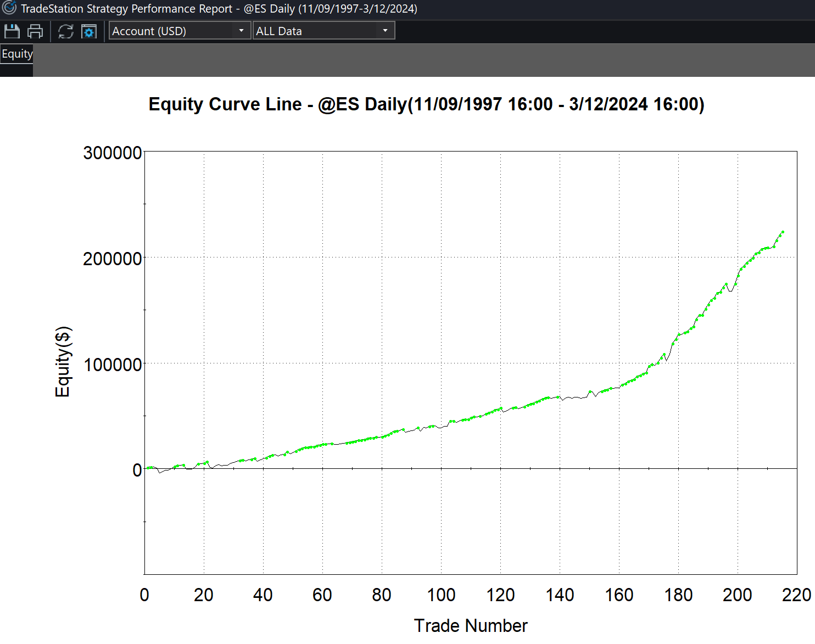The image size is (815, 644).
Task: Click the 200000 y-axis tick label
Action: click(113, 259)
